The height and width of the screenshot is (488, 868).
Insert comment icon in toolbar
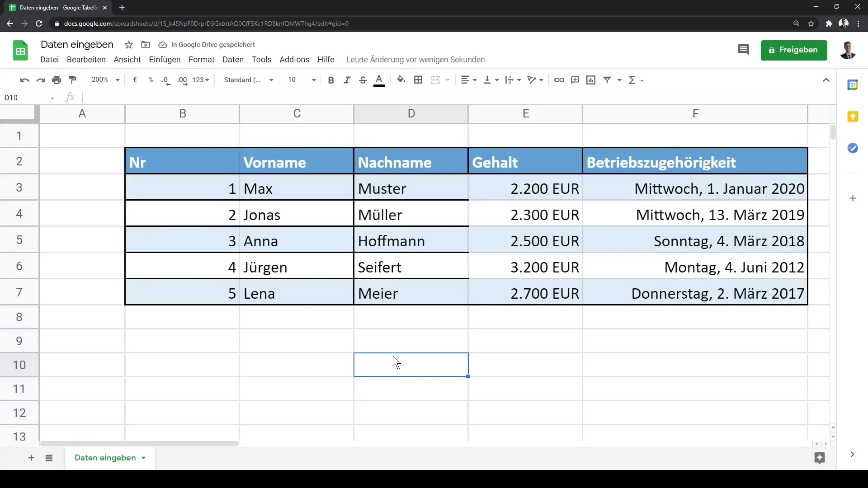[x=575, y=80]
